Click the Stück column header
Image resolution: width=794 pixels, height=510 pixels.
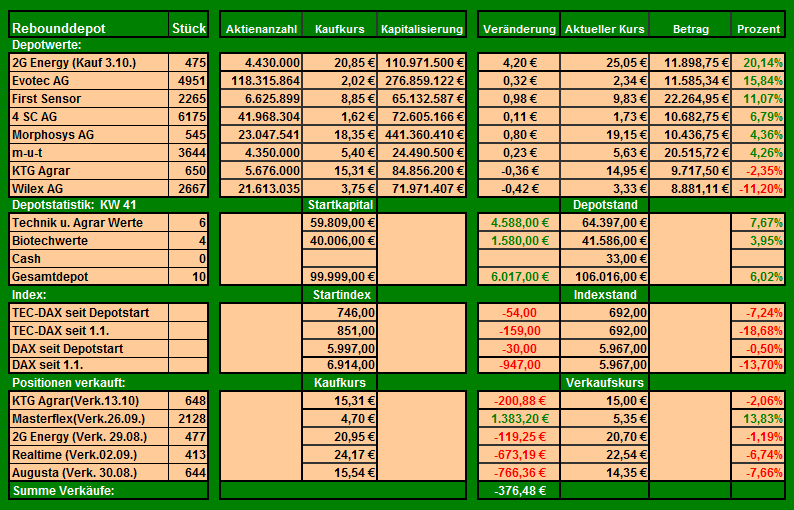[188, 24]
